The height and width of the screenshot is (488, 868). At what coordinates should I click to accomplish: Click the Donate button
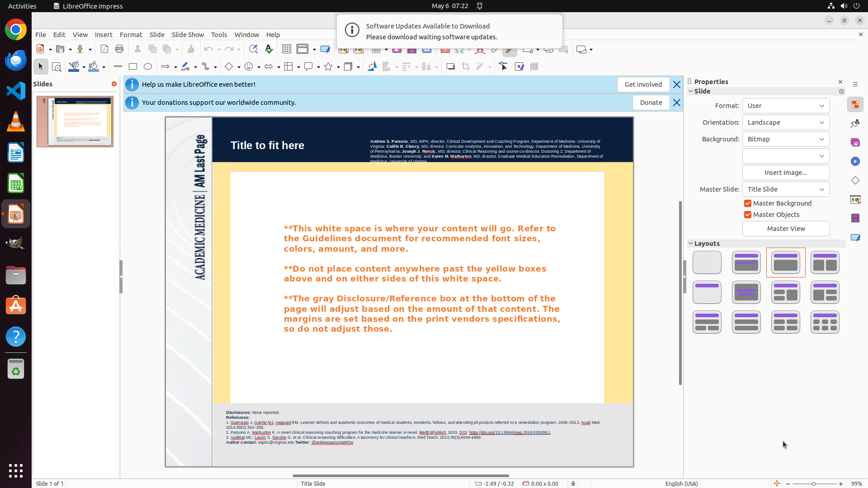[651, 103]
